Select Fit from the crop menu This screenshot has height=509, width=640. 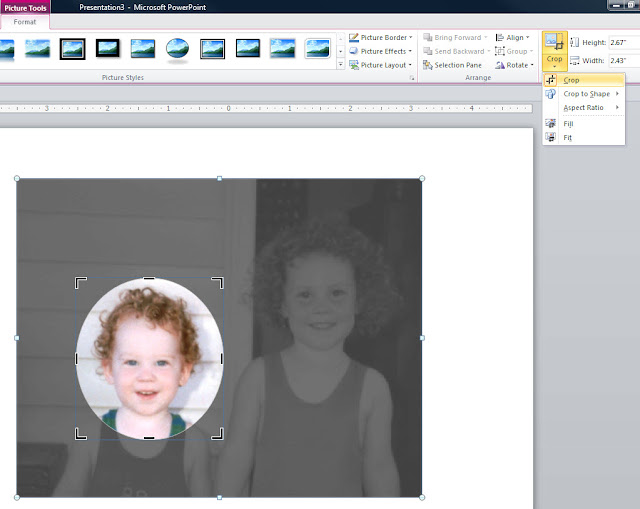pyautogui.click(x=568, y=137)
